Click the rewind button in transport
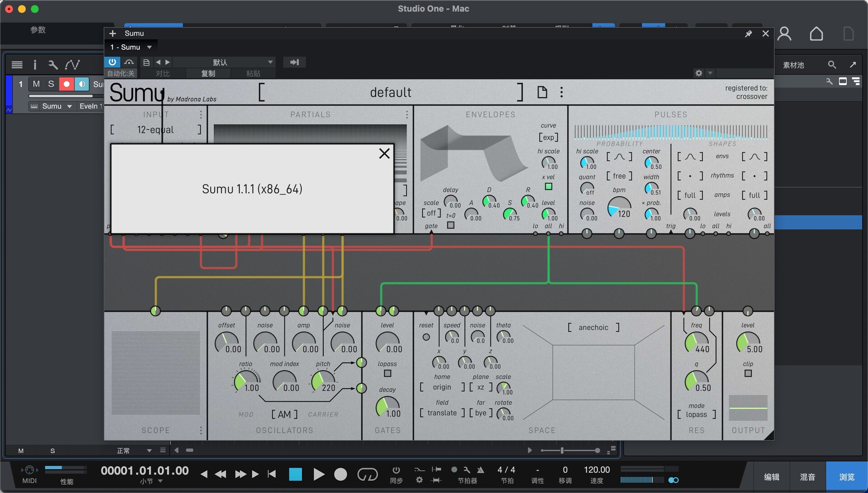Viewport: 868px width, 493px height. pyautogui.click(x=221, y=474)
